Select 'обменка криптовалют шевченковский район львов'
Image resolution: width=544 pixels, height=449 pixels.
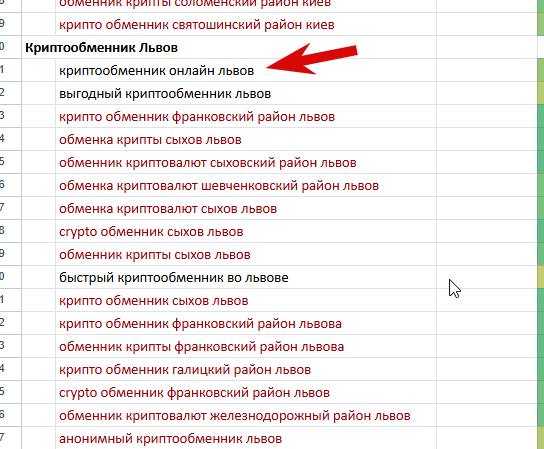coord(246,185)
